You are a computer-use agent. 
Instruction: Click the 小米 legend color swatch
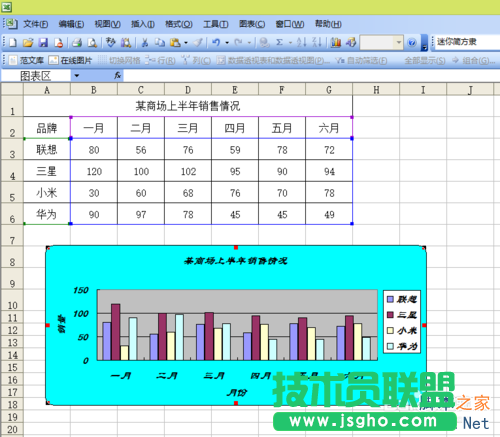click(390, 330)
